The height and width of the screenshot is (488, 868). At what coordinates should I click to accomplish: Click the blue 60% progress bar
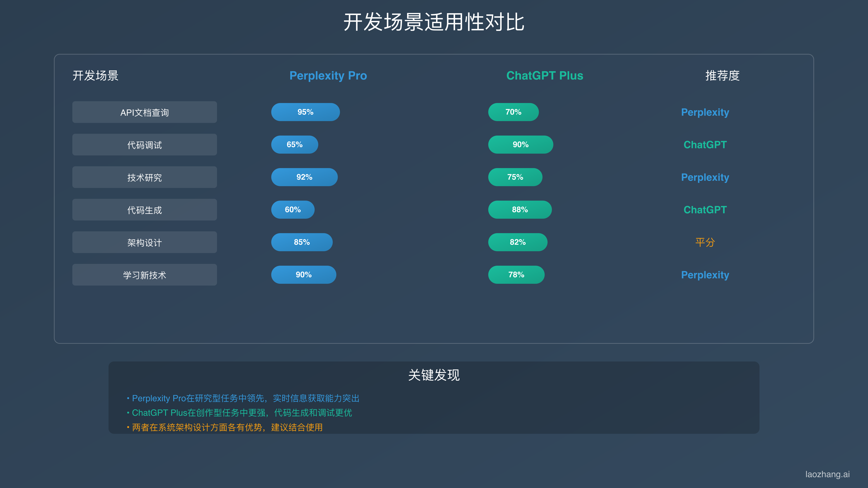293,210
